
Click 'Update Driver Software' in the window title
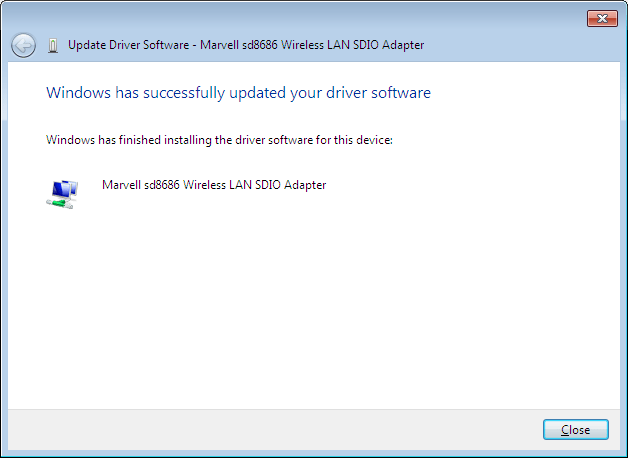(x=128, y=45)
